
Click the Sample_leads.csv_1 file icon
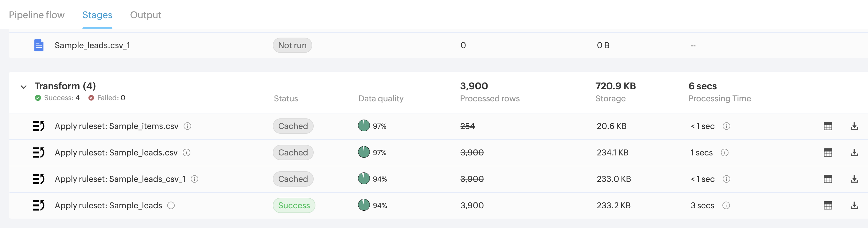tap(39, 45)
